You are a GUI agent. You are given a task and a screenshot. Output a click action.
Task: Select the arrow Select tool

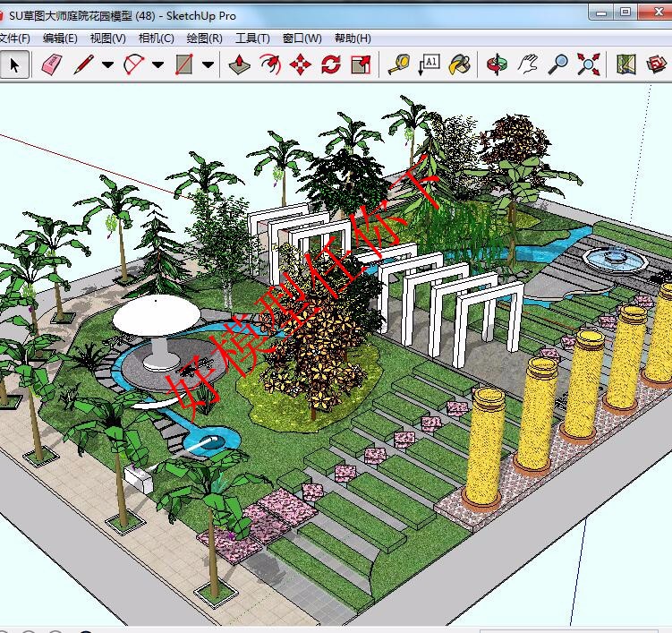click(14, 64)
